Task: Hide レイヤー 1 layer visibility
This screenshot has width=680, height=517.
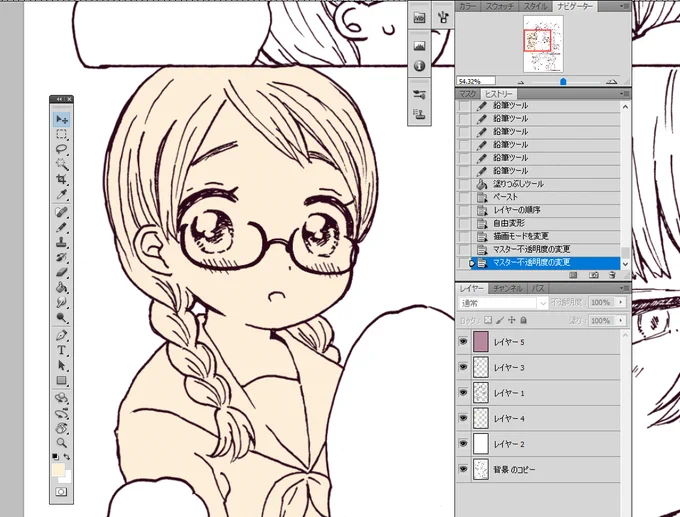Action: click(463, 393)
